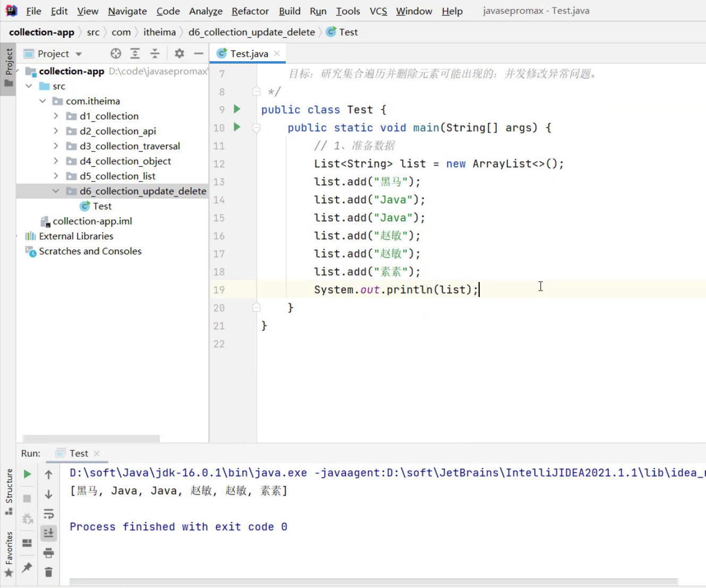Image resolution: width=706 pixels, height=588 pixels.
Task: Rerun Test with the green Run icon in Run panel
Action: 27,474
